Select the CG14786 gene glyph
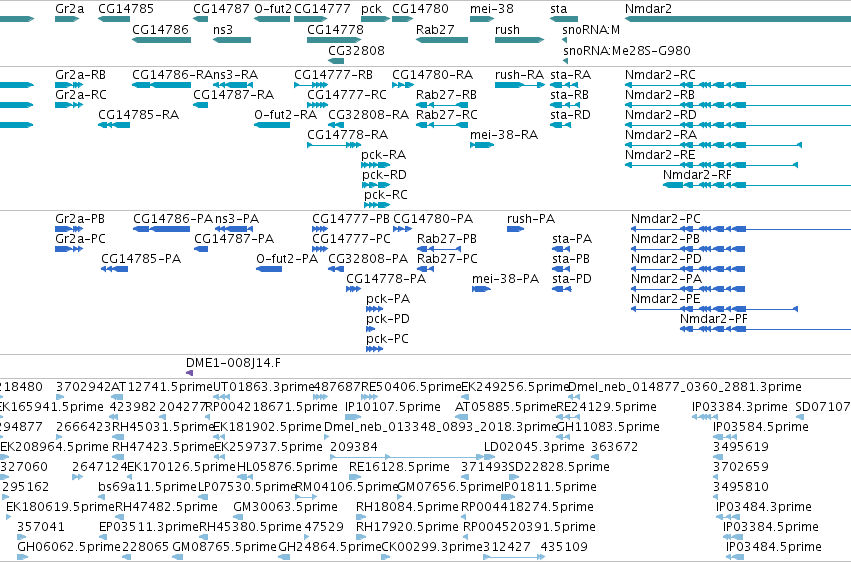The image size is (851, 562). [161, 40]
